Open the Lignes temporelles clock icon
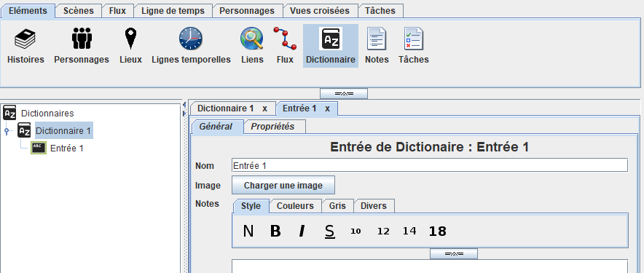The width and height of the screenshot is (644, 273). [x=191, y=39]
